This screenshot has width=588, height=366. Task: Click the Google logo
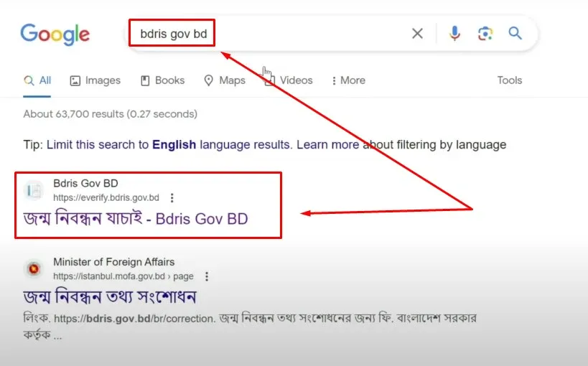click(x=55, y=34)
